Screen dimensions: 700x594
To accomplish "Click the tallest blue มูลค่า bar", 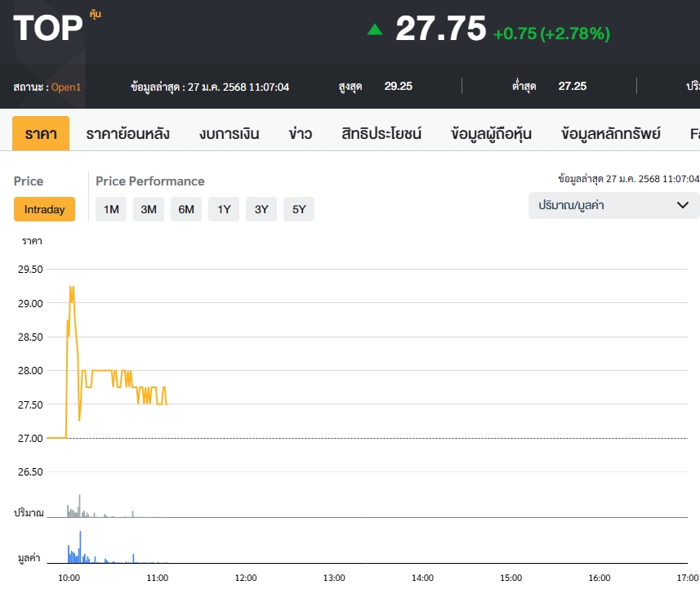I will 80,546.
